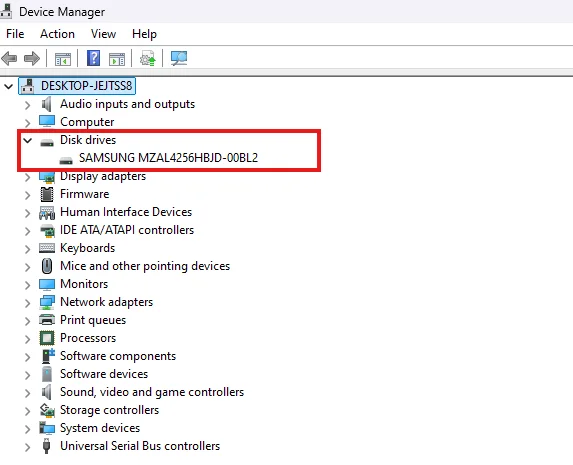
Task: Click the DESKTOP-JEJTSS8 computer icon
Action: coord(28,86)
